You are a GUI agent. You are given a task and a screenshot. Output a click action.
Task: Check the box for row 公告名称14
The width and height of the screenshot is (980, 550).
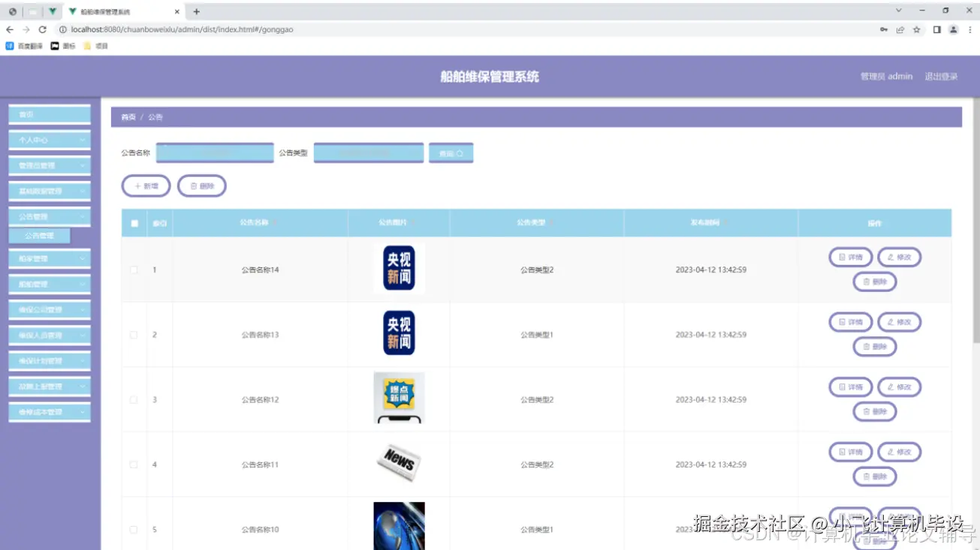coord(134,270)
